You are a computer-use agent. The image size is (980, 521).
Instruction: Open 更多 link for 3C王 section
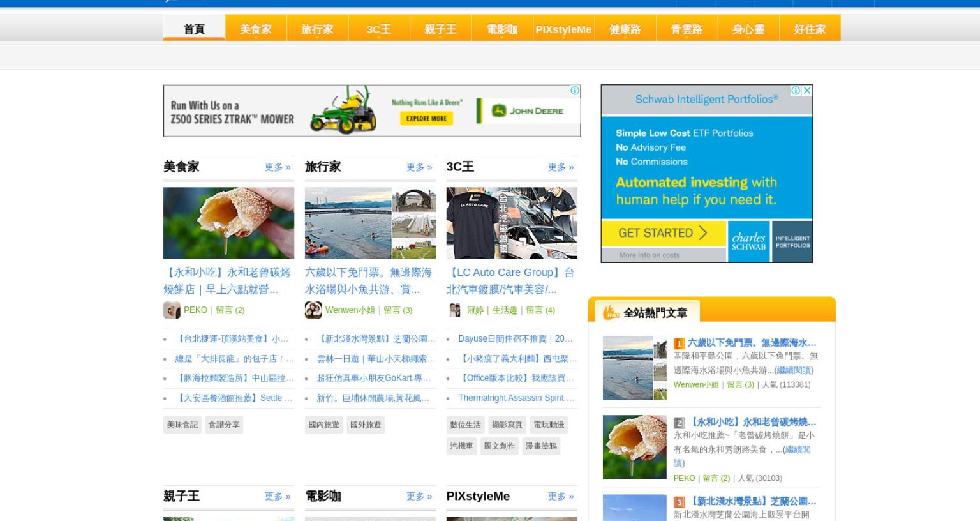[561, 167]
